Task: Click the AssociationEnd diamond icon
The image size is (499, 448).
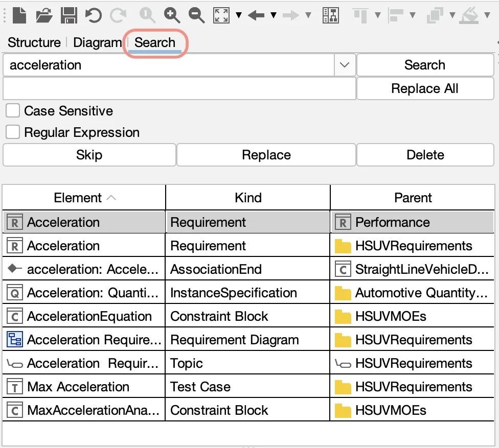Action: [x=14, y=269]
